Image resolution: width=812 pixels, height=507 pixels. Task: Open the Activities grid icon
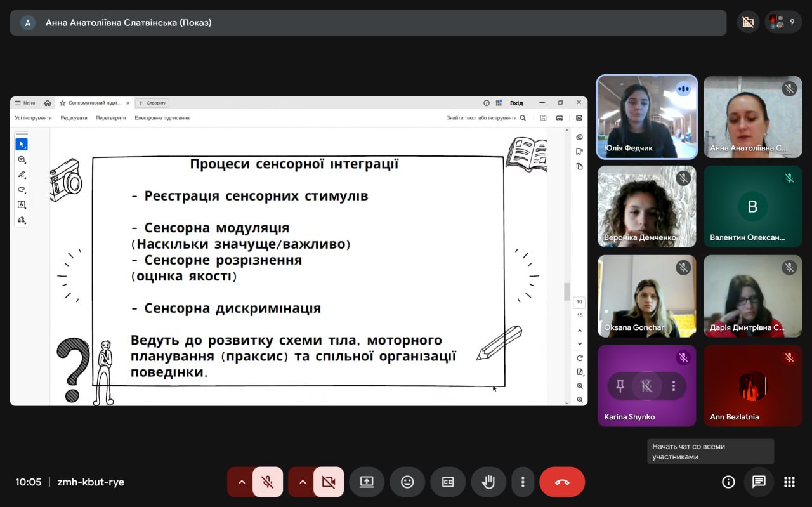pos(789,482)
